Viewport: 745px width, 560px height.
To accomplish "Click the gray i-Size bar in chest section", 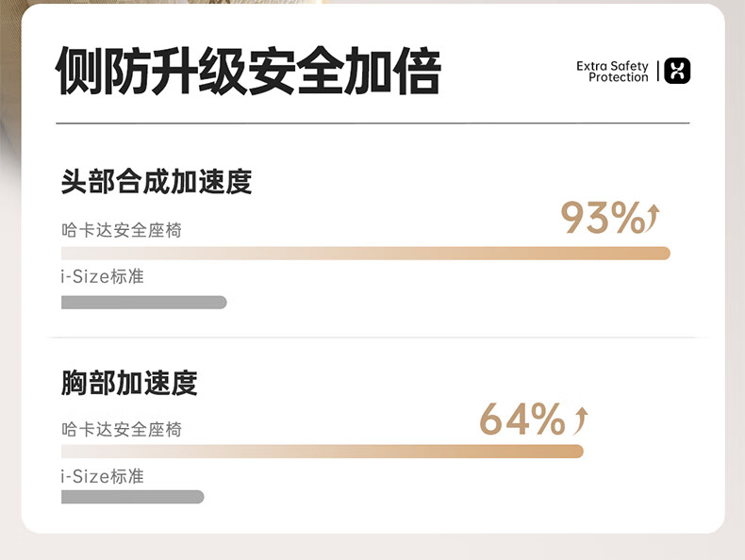I will click(x=132, y=497).
